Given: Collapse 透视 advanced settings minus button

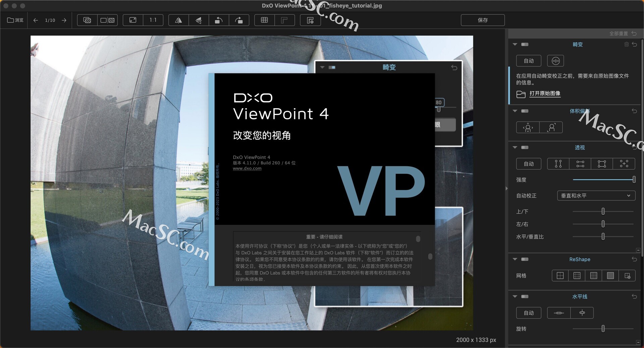Looking at the screenshot, I should 638,250.
